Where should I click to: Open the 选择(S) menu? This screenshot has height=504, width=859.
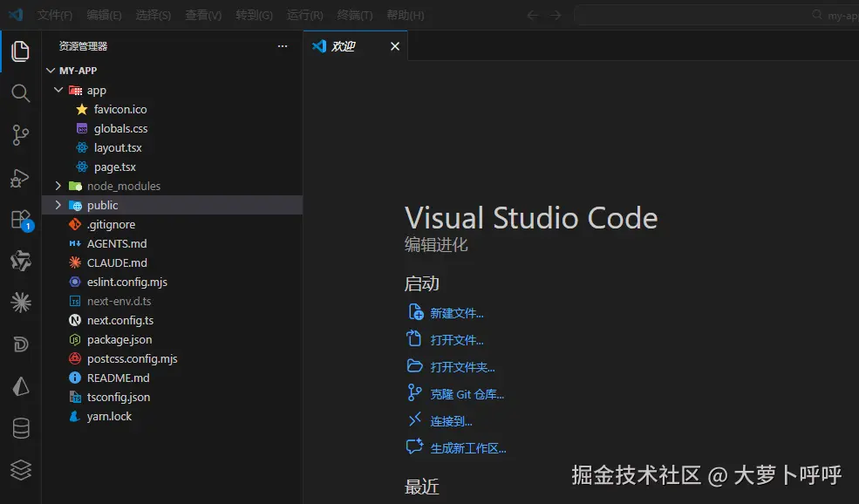tap(153, 16)
